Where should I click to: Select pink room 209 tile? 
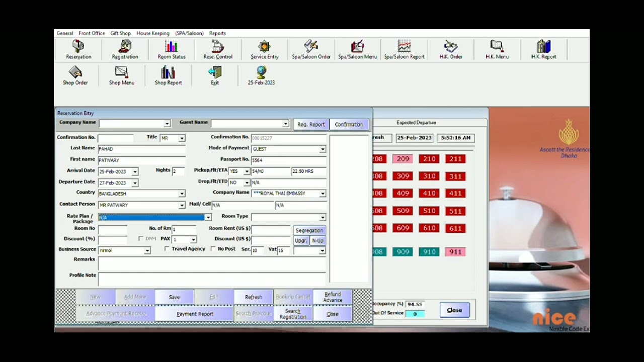[x=403, y=159]
